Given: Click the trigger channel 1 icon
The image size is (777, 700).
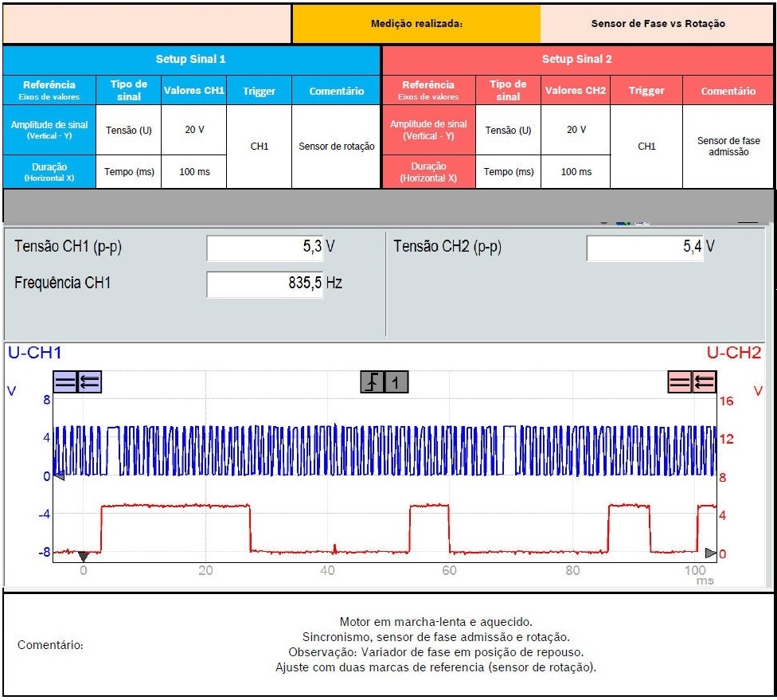Looking at the screenshot, I should click(396, 383).
